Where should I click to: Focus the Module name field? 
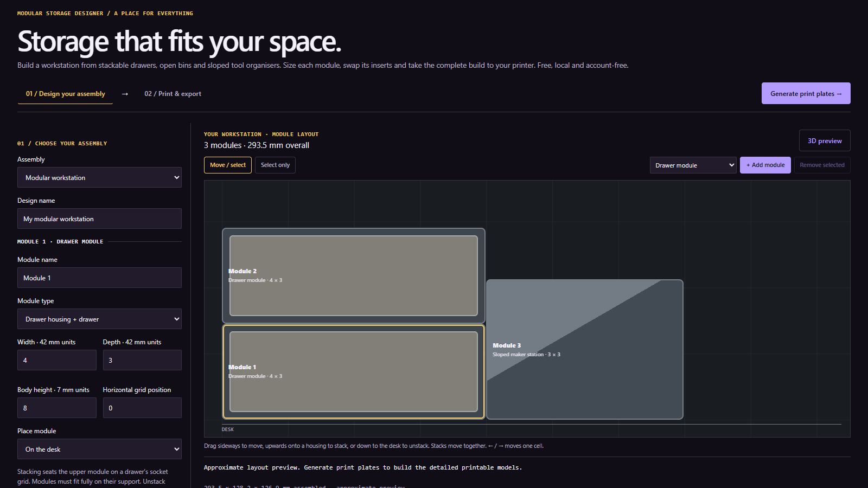click(x=99, y=278)
